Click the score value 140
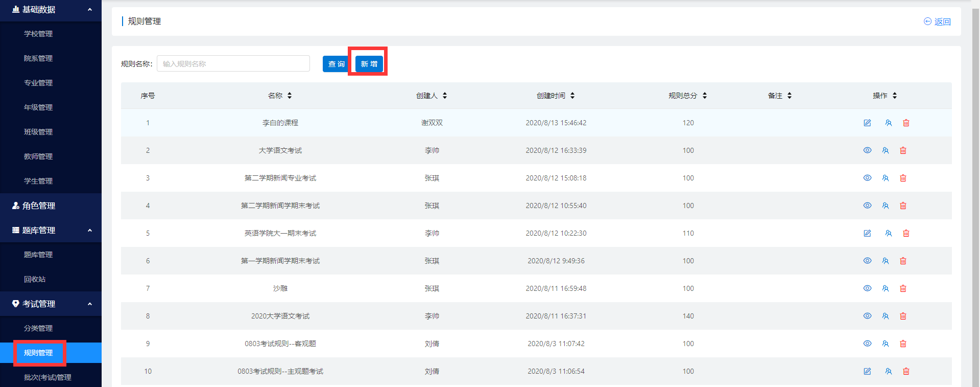 pos(688,316)
